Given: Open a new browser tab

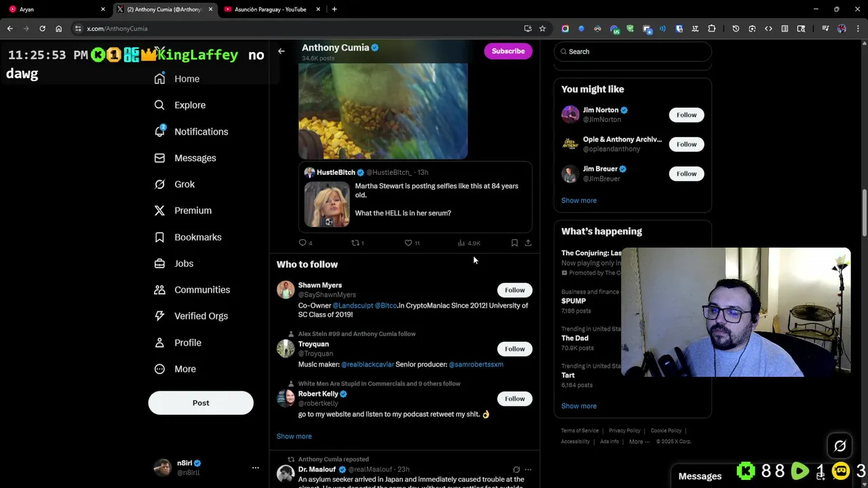Looking at the screenshot, I should (334, 9).
